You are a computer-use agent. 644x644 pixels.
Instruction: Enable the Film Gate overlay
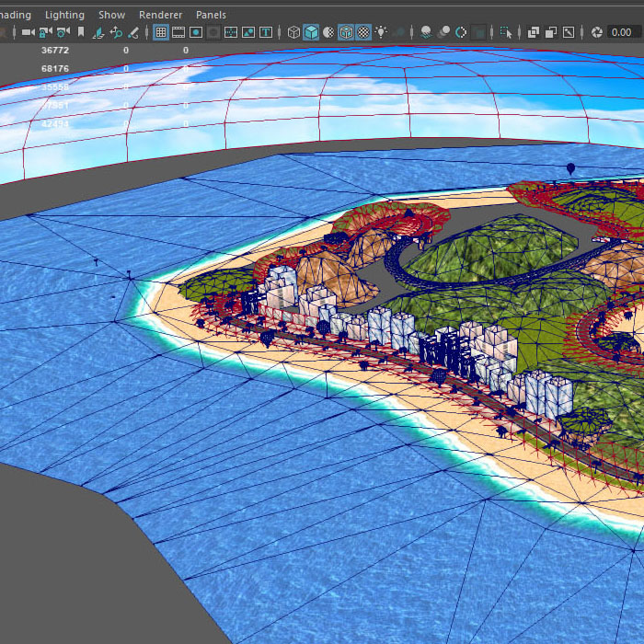(x=178, y=32)
